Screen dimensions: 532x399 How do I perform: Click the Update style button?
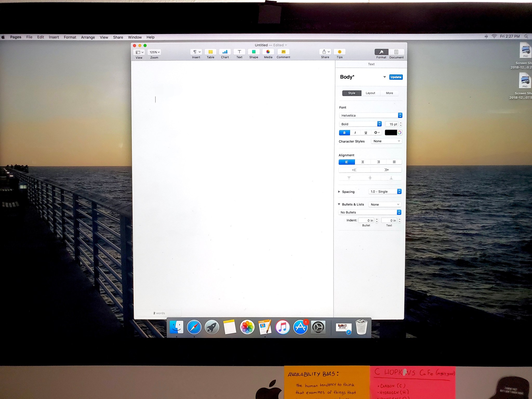point(396,77)
